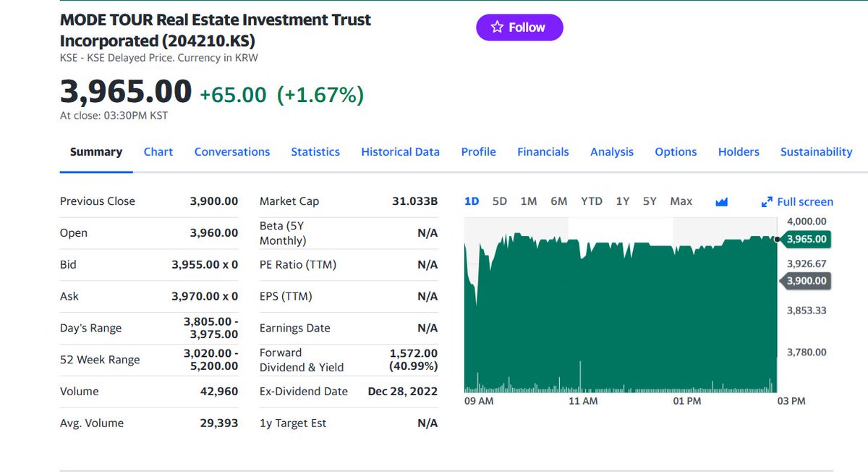Click the Day's Range value
This screenshot has height=472, width=868.
pyautogui.click(x=210, y=328)
